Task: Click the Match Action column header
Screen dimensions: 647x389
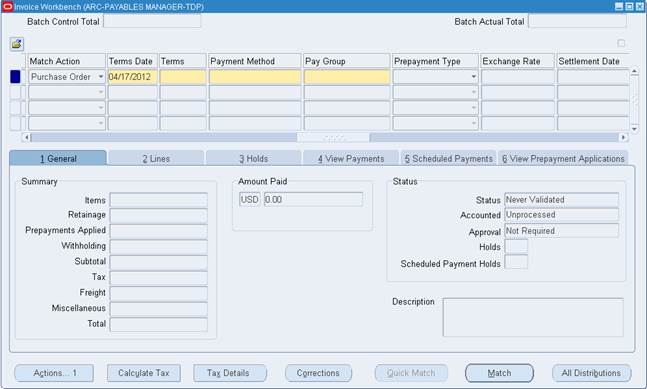Action: [x=66, y=61]
